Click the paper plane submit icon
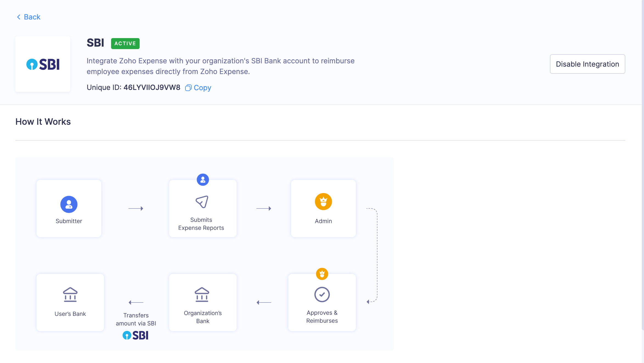The image size is (644, 363). [x=202, y=202]
